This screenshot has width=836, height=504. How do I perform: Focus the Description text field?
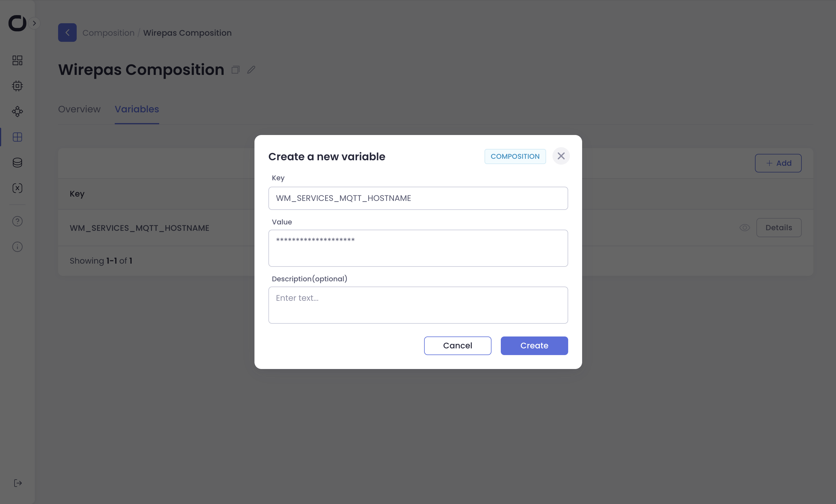tap(418, 305)
